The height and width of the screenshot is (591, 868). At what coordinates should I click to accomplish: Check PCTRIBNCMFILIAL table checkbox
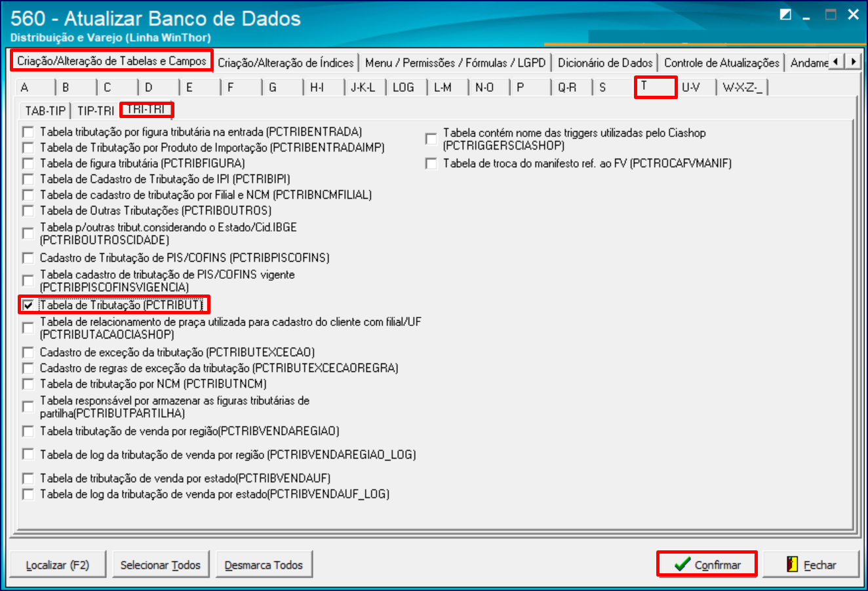[28, 195]
